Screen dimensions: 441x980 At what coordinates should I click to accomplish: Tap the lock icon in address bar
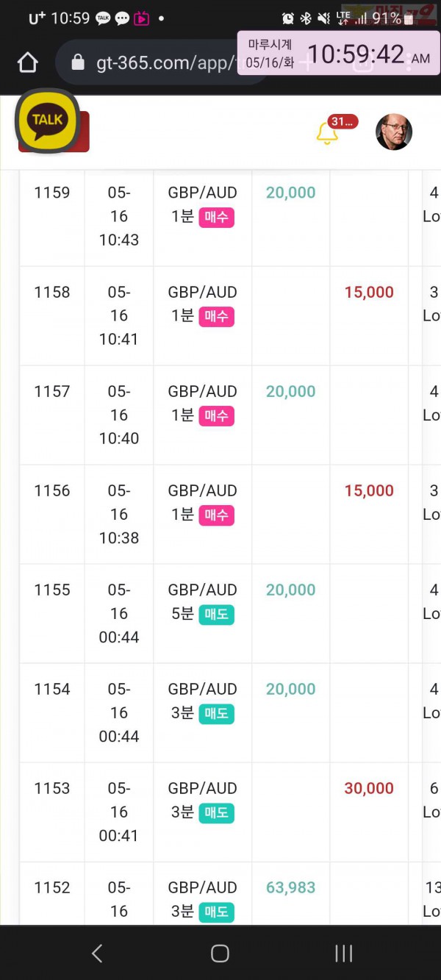point(78,63)
